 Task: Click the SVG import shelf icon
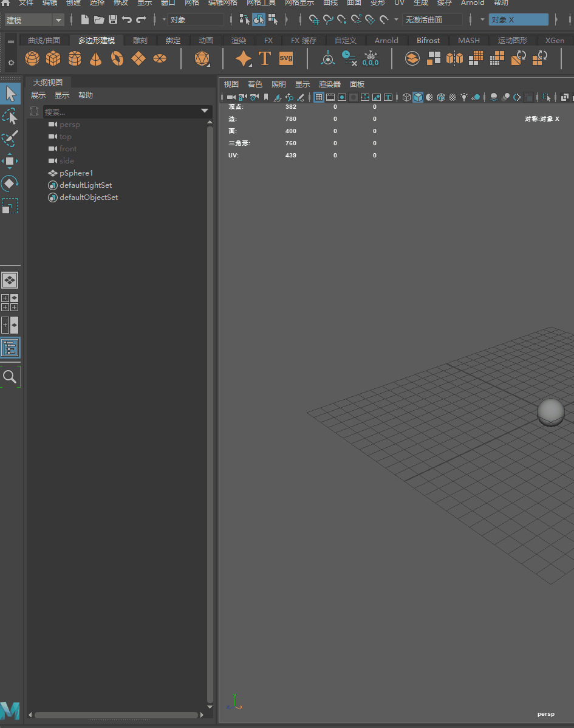click(286, 58)
